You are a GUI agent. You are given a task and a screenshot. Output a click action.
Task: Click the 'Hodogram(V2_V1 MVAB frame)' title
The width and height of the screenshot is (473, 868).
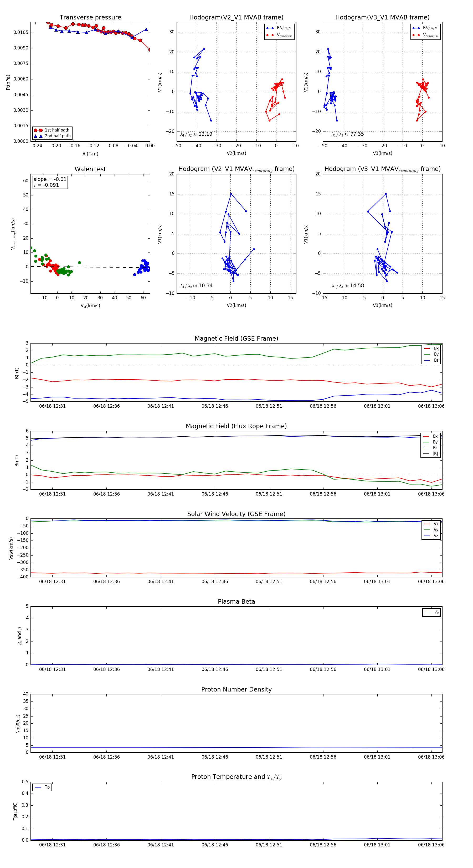tap(236, 18)
